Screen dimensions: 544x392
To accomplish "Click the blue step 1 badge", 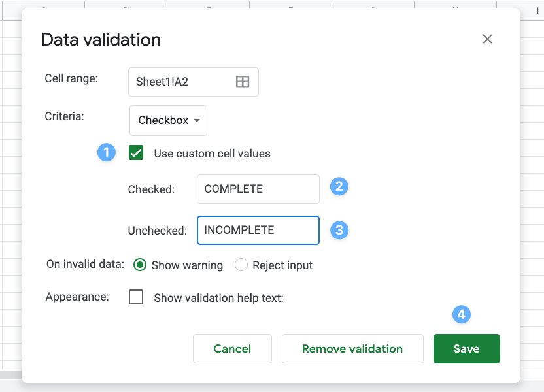I will coord(107,152).
